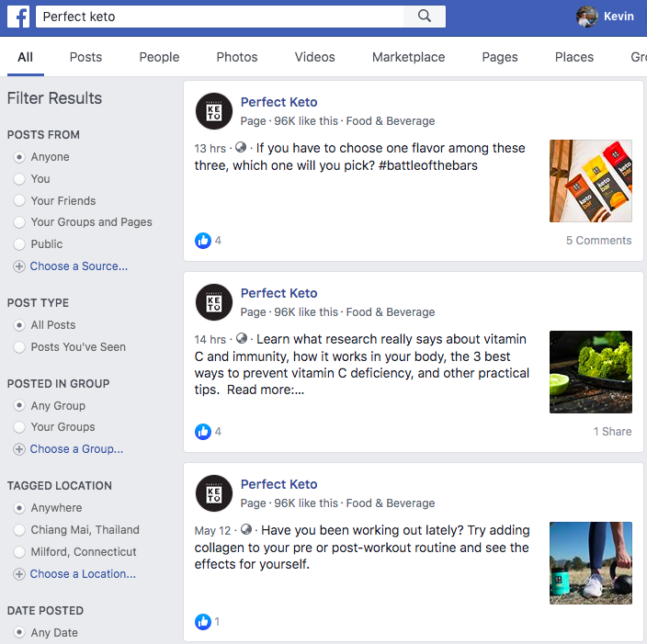Click plus icon beside Choose a Group
The height and width of the screenshot is (644, 647).
pos(19,449)
